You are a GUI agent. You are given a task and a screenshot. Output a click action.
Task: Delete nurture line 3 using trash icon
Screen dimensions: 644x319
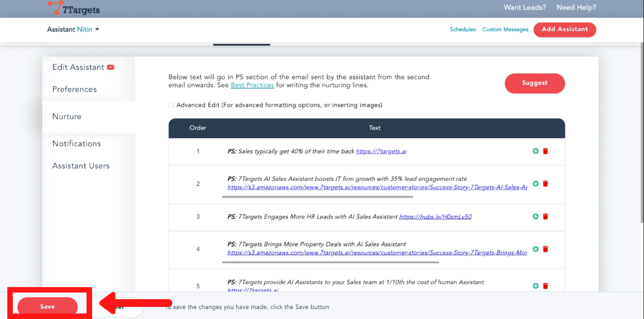click(x=545, y=217)
